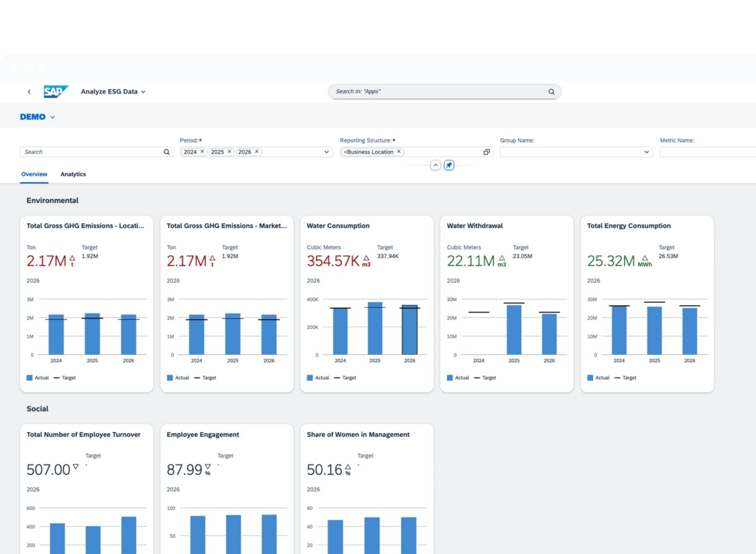Click the filter search magnifier icon
Screen dimensions: 756x554
pos(167,152)
